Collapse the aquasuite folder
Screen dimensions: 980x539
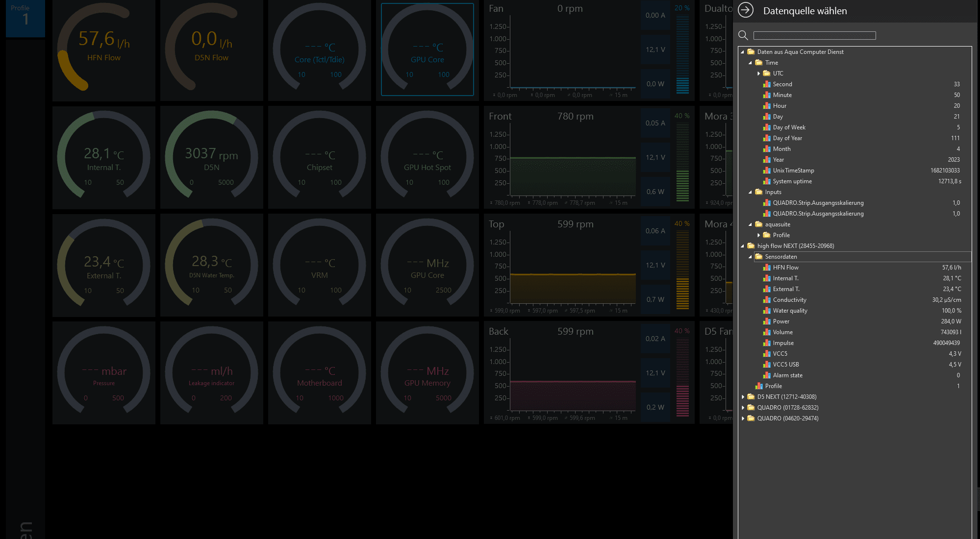pyautogui.click(x=750, y=224)
